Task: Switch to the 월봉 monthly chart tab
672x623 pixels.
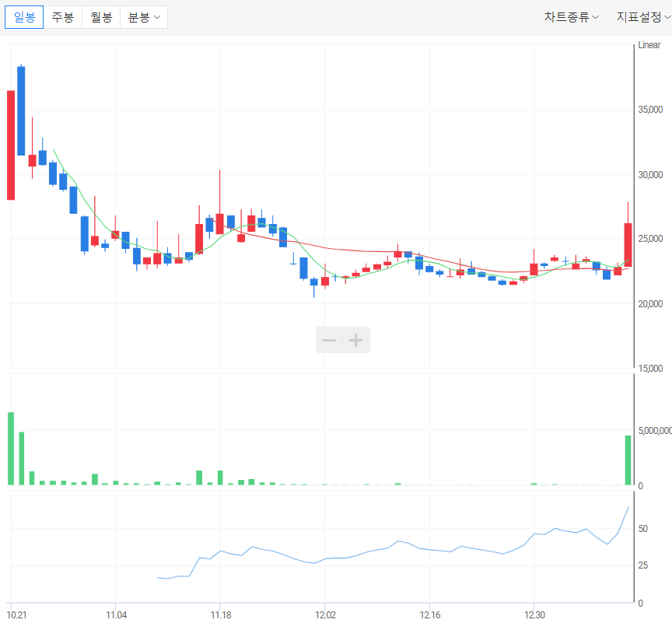Action: [x=101, y=17]
